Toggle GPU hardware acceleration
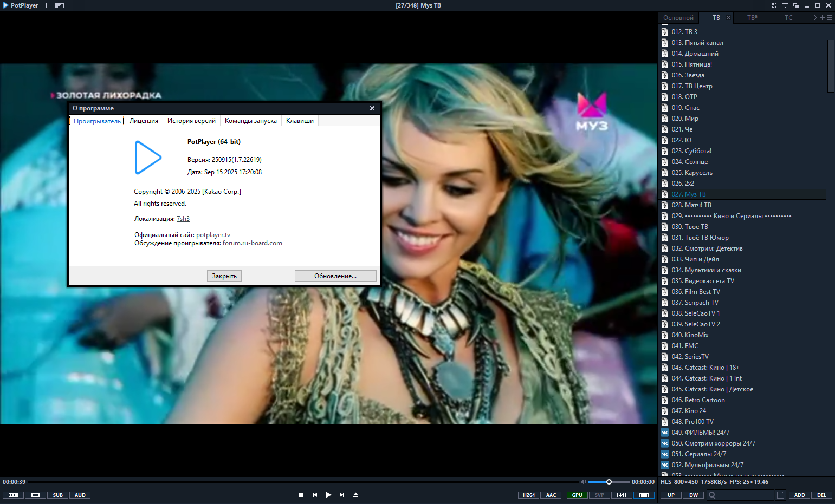Image resolution: width=835 pixels, height=504 pixels. pyautogui.click(x=577, y=495)
